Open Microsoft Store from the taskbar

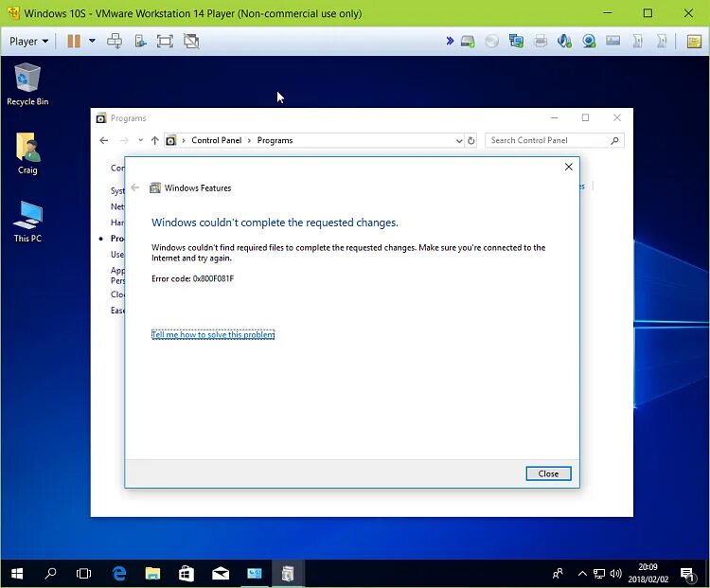(x=186, y=574)
